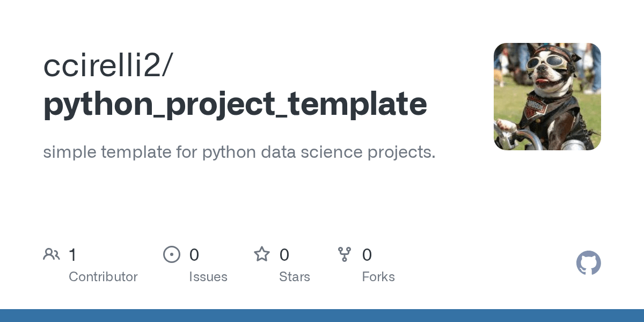The width and height of the screenshot is (644, 322).
Task: Open the python_project_template repository title
Action: (x=235, y=104)
